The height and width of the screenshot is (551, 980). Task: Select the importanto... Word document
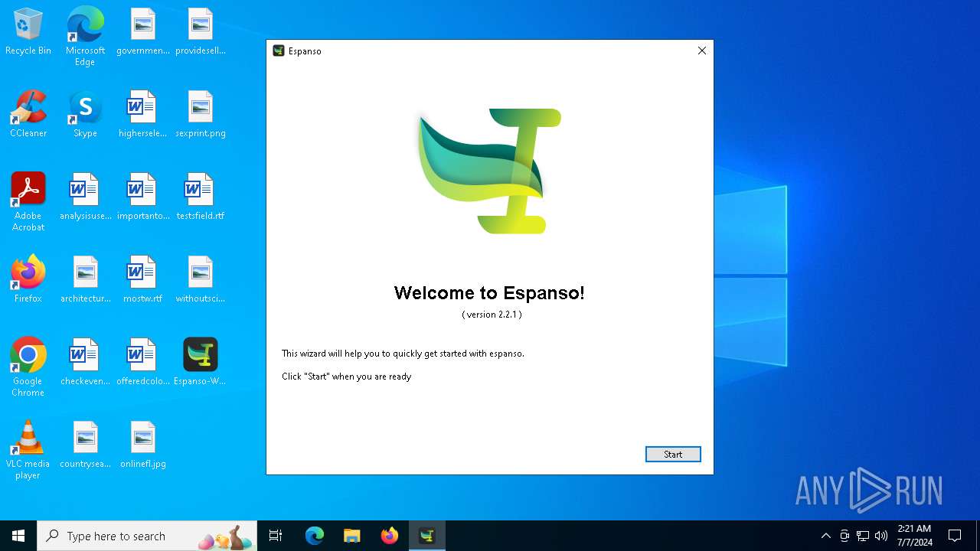tap(143, 197)
